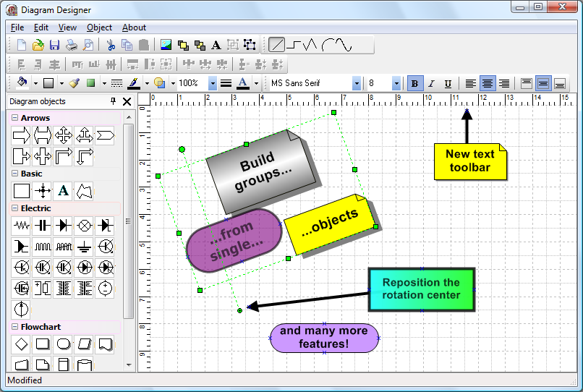Click the Cut scissors icon

[x=111, y=45]
